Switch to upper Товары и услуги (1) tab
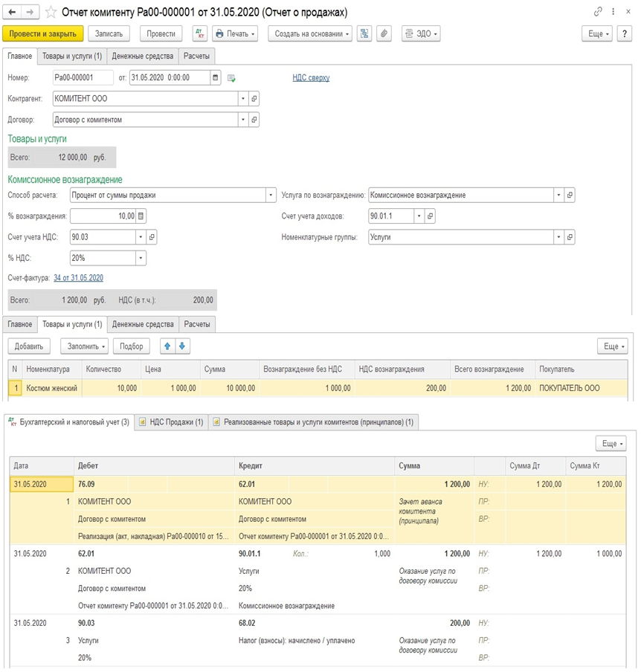The width and height of the screenshot is (641, 672). (x=72, y=56)
